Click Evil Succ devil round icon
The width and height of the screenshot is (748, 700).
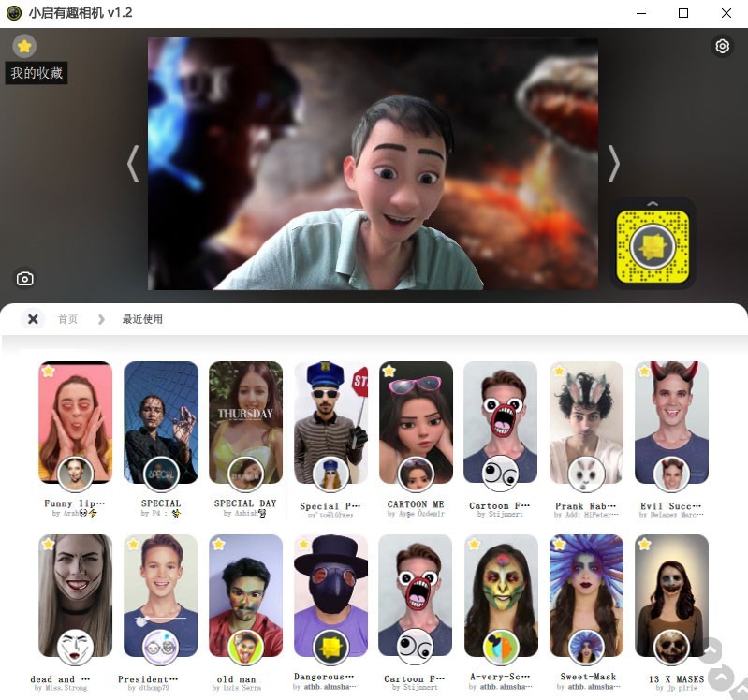(x=671, y=474)
